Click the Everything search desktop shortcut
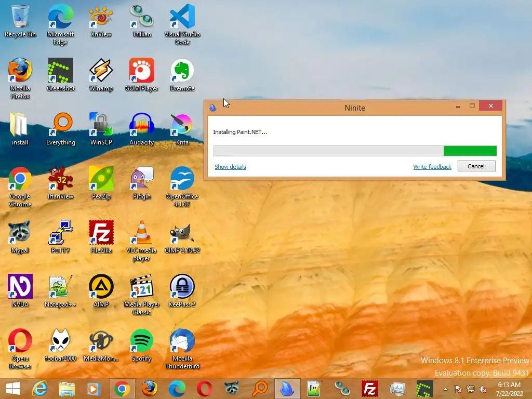 pyautogui.click(x=60, y=129)
